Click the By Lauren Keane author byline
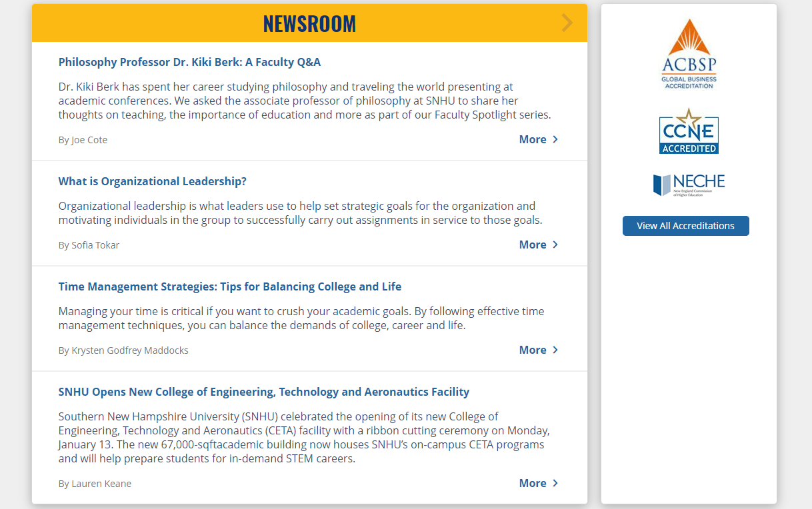 pyautogui.click(x=95, y=484)
